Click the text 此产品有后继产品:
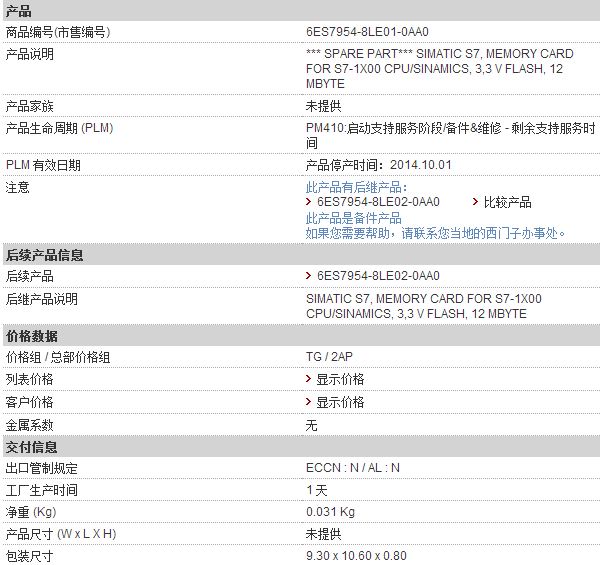This screenshot has width=600, height=565. (356, 187)
